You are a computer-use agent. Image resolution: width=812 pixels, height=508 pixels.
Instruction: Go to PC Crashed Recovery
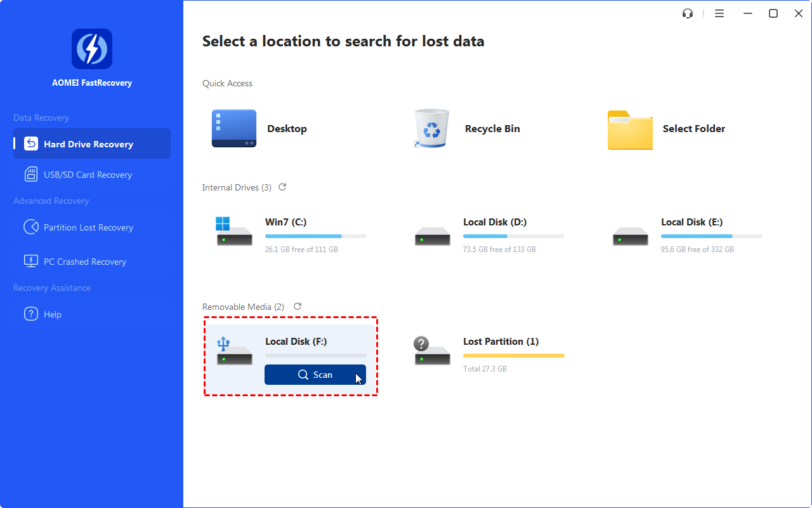point(92,262)
